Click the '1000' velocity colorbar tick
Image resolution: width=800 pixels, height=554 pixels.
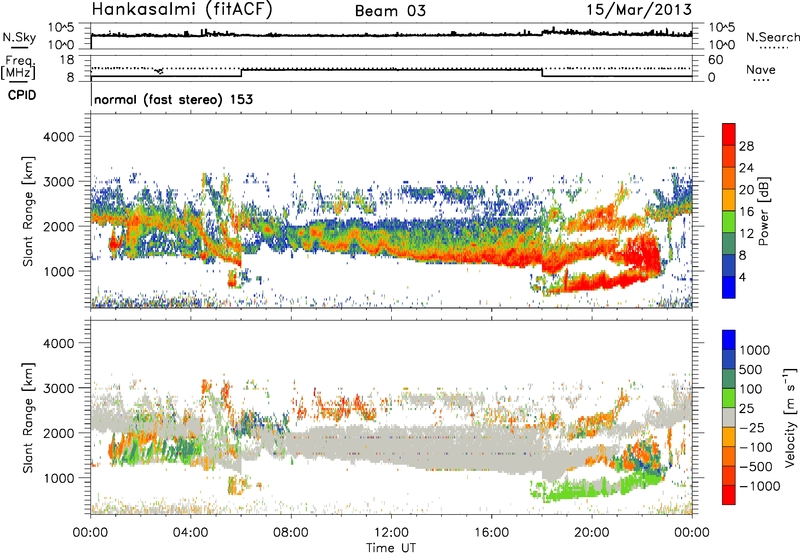pos(755,350)
